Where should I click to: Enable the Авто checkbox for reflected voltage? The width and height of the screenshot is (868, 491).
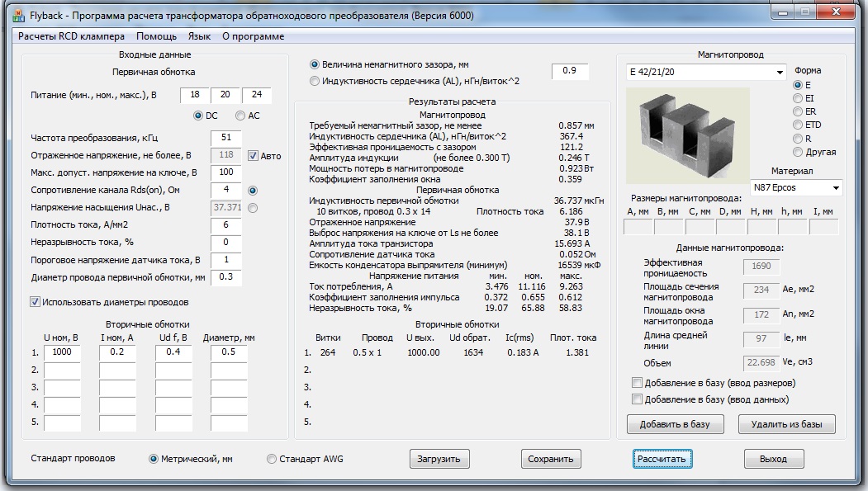(x=254, y=155)
